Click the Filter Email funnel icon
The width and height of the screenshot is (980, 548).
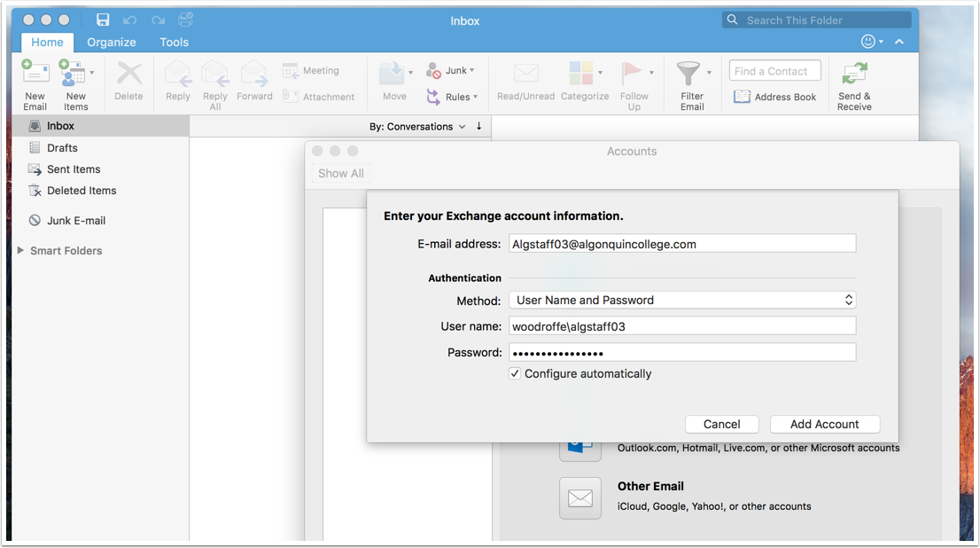688,73
